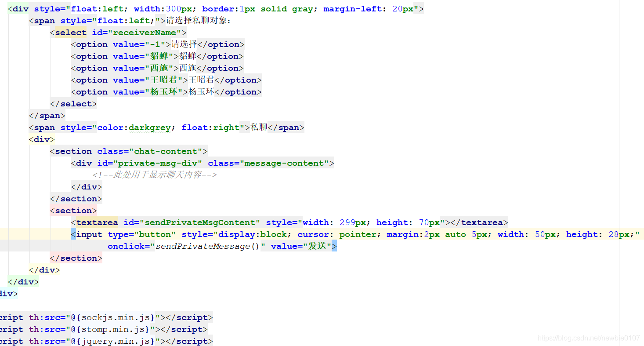Viewport: 644px width, 346px height.
Task: Click the select id="receiverName" opening tag line
Action: (x=118, y=33)
